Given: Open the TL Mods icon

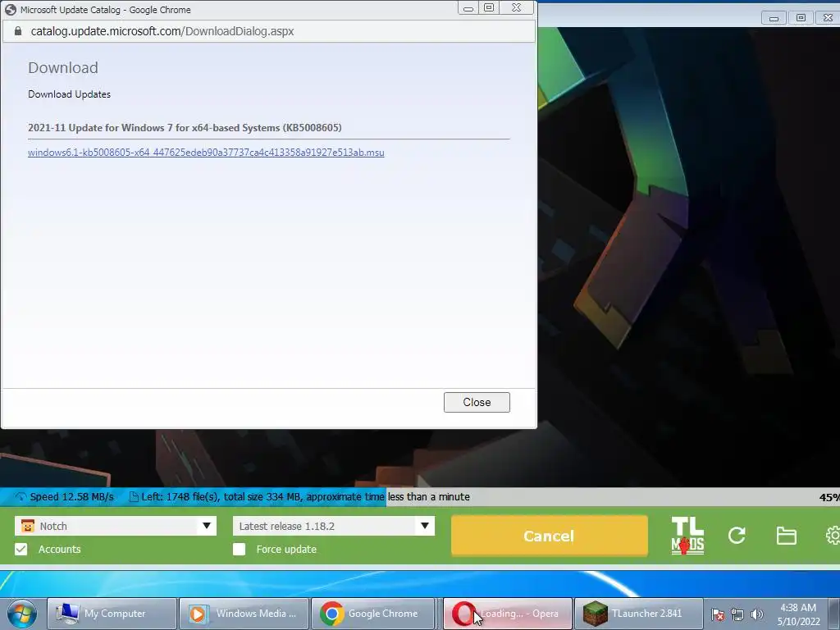Looking at the screenshot, I should click(x=687, y=535).
